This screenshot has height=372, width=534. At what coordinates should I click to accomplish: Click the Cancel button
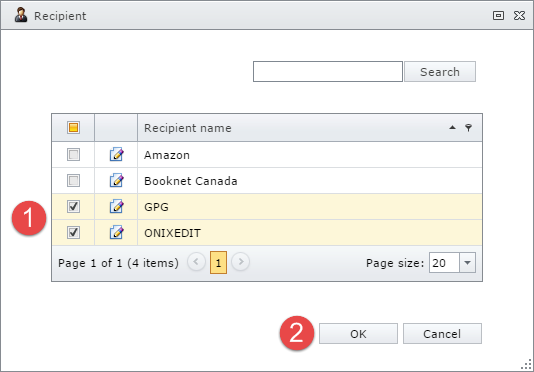442,334
